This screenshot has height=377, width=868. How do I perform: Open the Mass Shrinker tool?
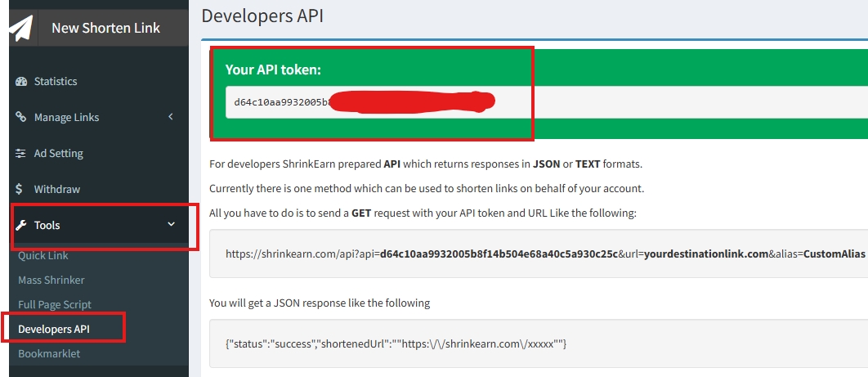(x=51, y=281)
